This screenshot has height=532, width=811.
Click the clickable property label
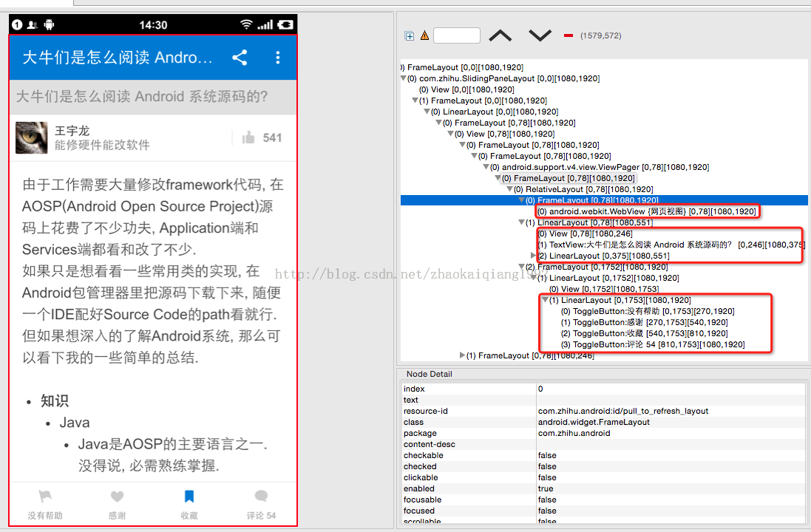pyautogui.click(x=421, y=478)
